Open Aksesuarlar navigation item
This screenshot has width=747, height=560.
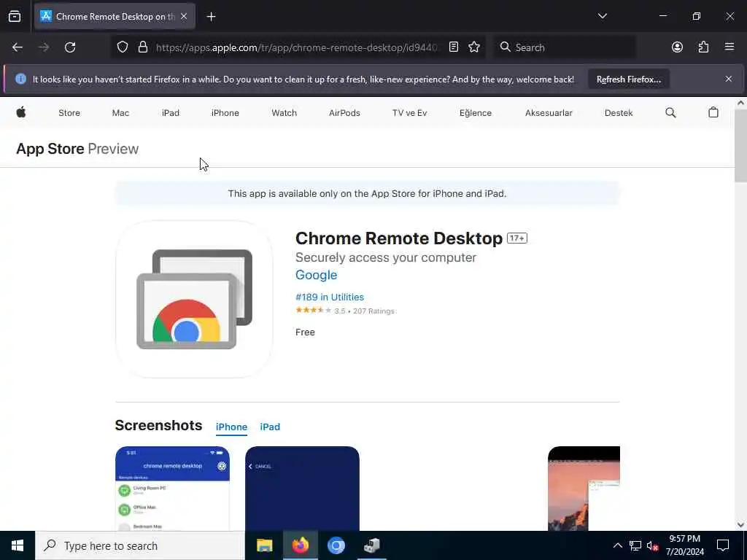pyautogui.click(x=549, y=113)
